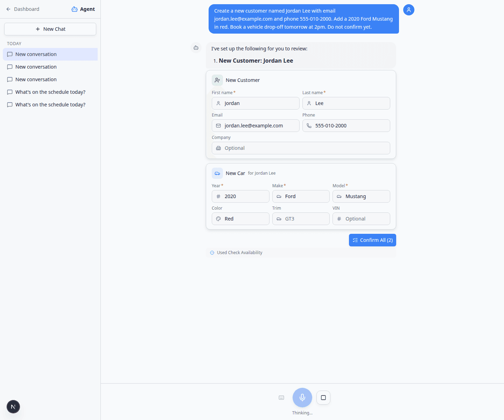The width and height of the screenshot is (504, 420).
Task: Go back to Dashboard
Action: [23, 9]
